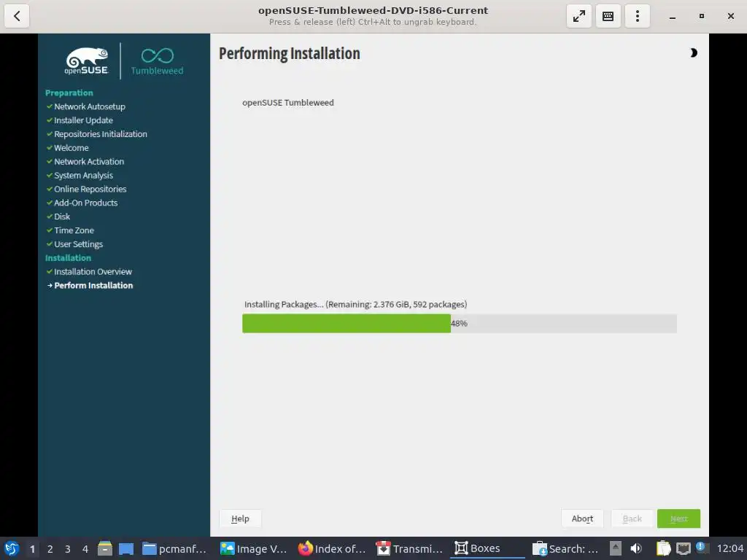This screenshot has height=560, width=747.
Task: Select Online Repositories step
Action: 90,190
